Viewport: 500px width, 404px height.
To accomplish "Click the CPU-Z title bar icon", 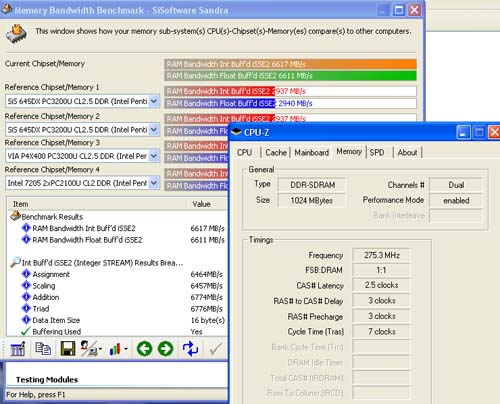I will [x=236, y=132].
